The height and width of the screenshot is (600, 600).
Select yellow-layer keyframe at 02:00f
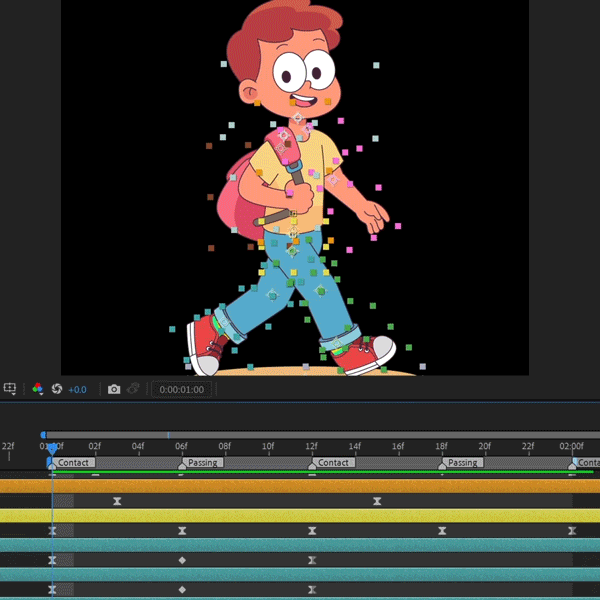click(x=572, y=531)
